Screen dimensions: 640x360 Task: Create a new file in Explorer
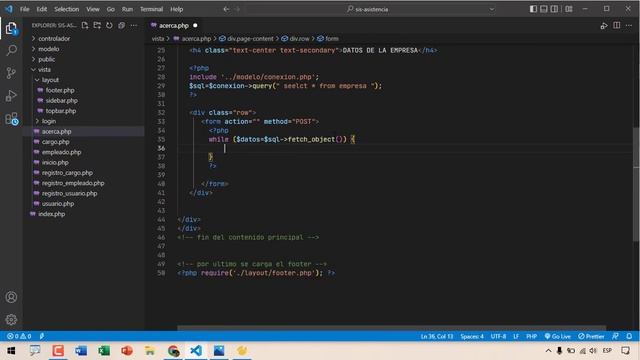[85, 25]
